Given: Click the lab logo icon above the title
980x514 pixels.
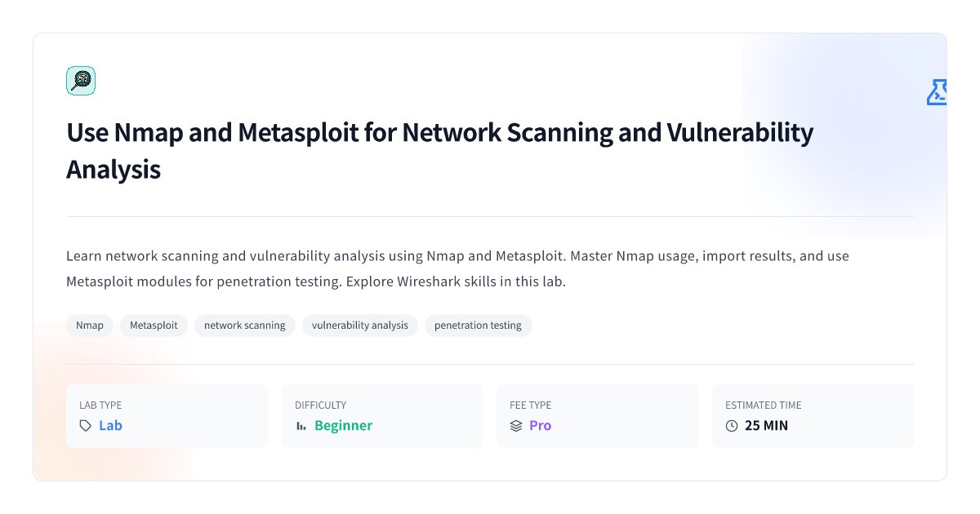Looking at the screenshot, I should click(81, 81).
